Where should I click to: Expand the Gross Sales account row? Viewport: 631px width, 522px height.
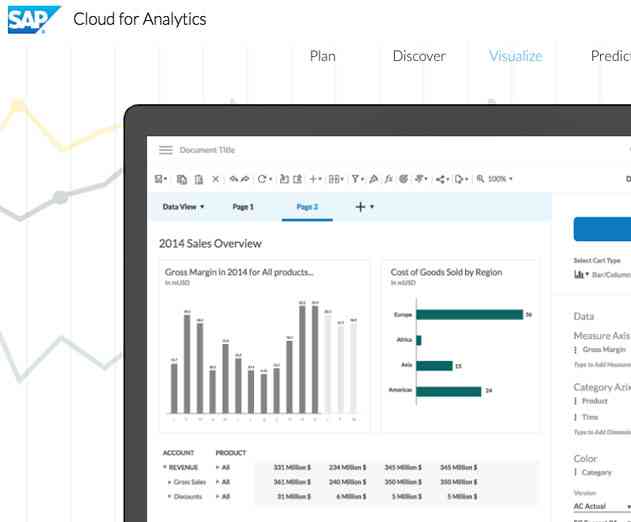coord(170,482)
